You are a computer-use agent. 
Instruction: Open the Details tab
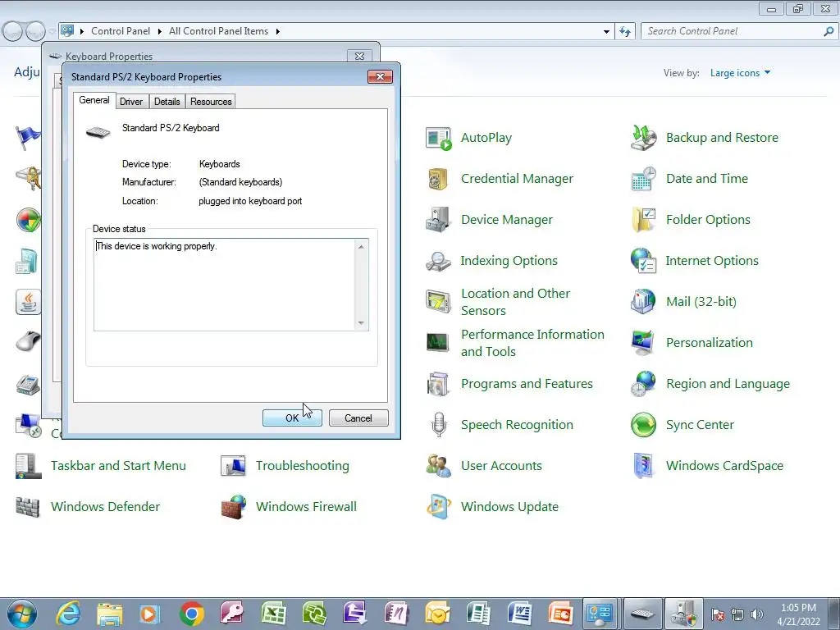(x=167, y=101)
